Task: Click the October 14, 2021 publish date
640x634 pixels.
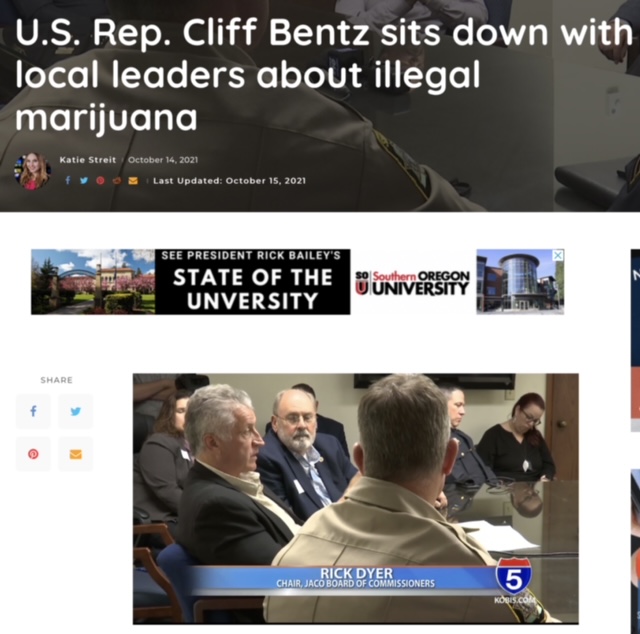Action: pyautogui.click(x=163, y=160)
